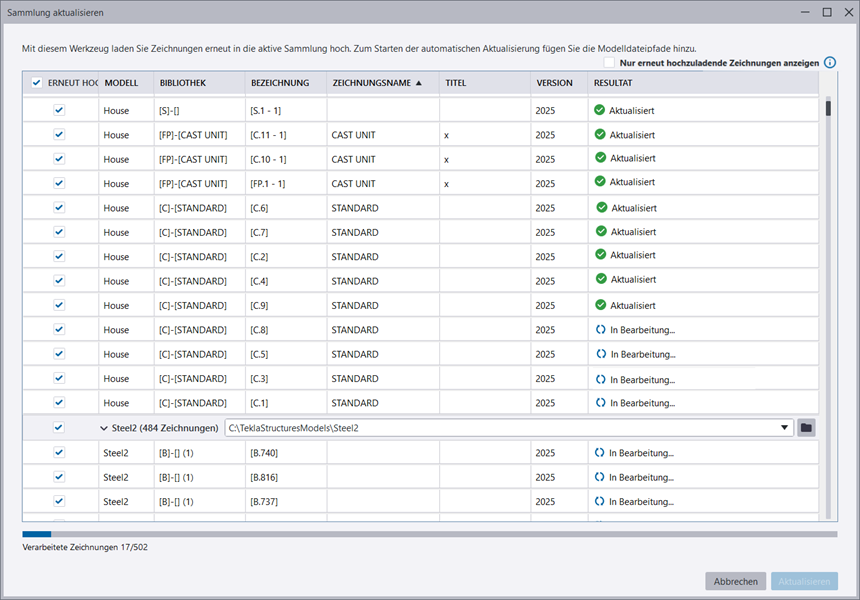The width and height of the screenshot is (860, 600).
Task: Click the vertical scrollbar thumb of the table
Action: (828, 107)
